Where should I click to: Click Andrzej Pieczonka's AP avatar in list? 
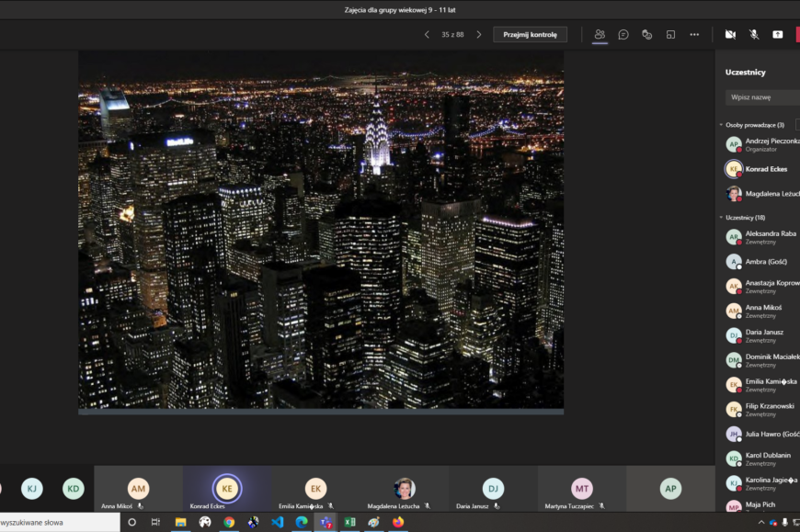734,145
